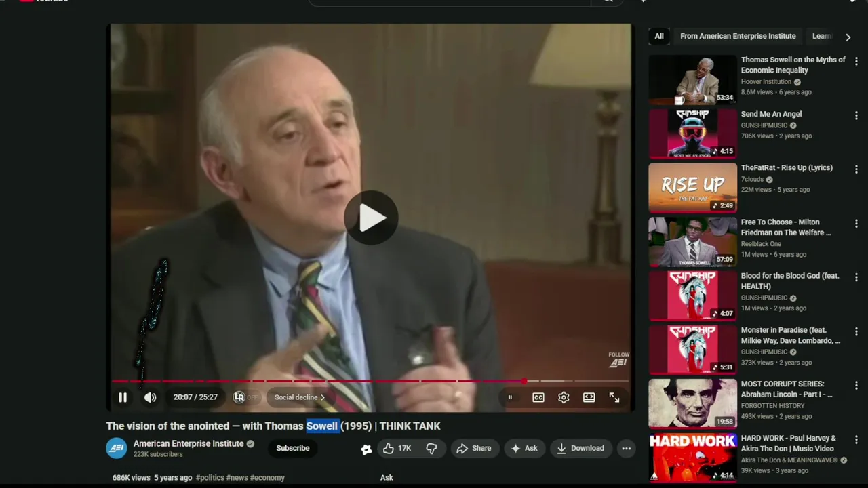This screenshot has height=488, width=868.
Task: Open American Enterprise Institute channel link
Action: [189, 443]
